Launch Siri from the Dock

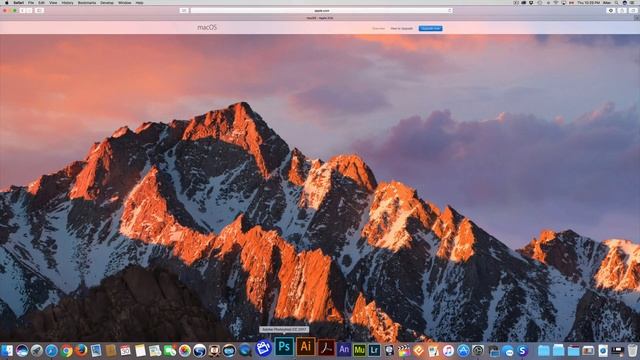coord(22,351)
